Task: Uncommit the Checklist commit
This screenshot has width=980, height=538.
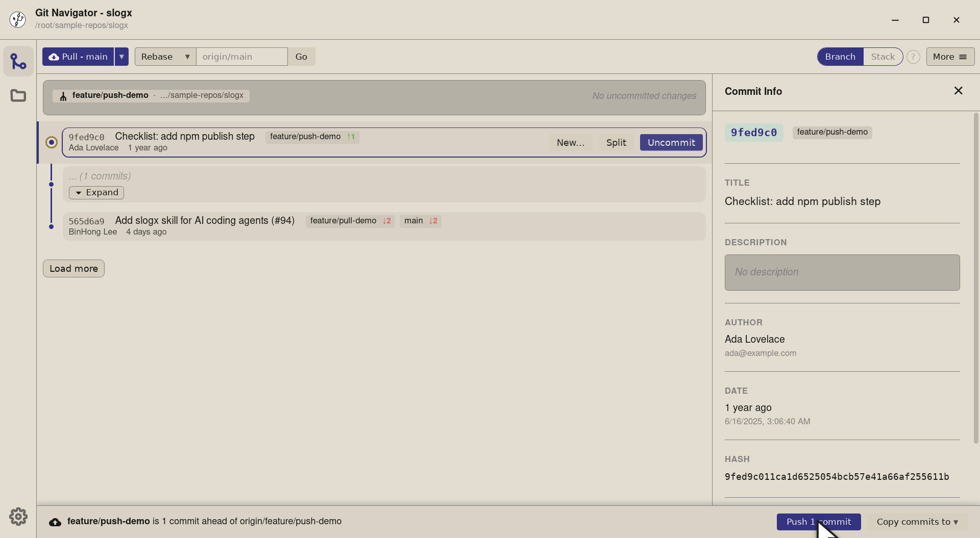Action: [671, 142]
